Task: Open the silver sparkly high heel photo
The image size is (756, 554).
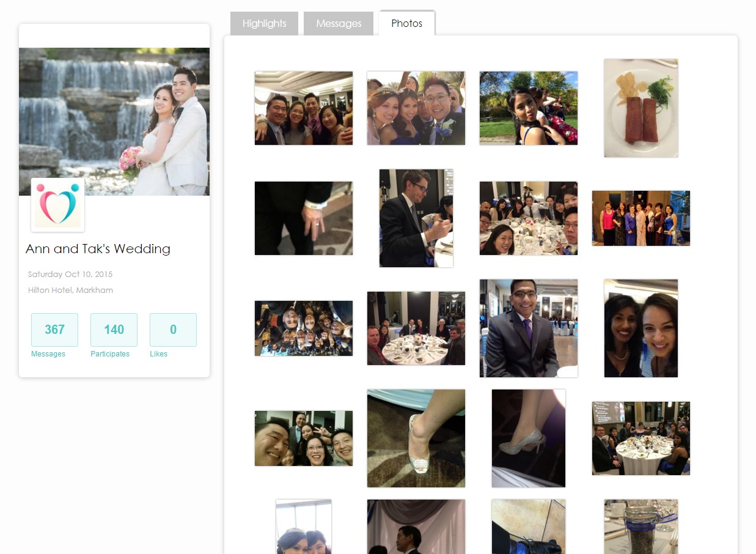Action: pos(529,438)
